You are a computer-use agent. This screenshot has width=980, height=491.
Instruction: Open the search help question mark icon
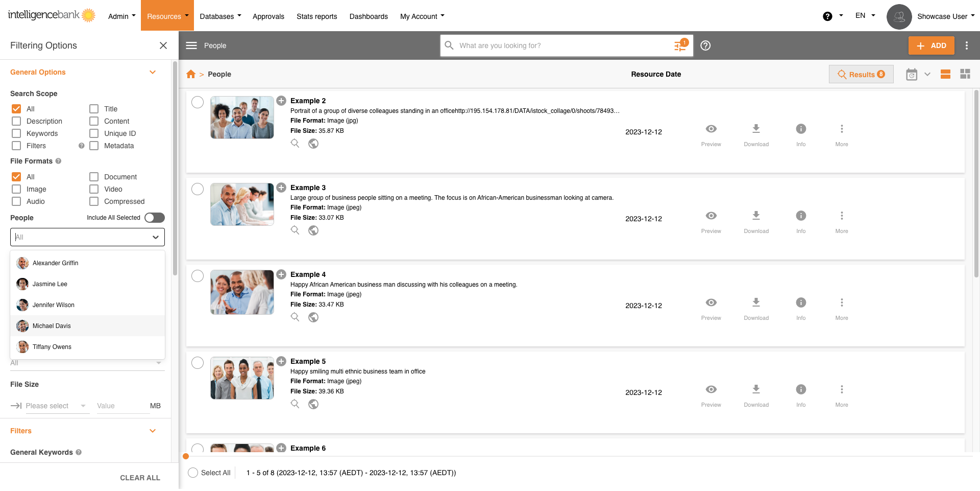point(705,45)
